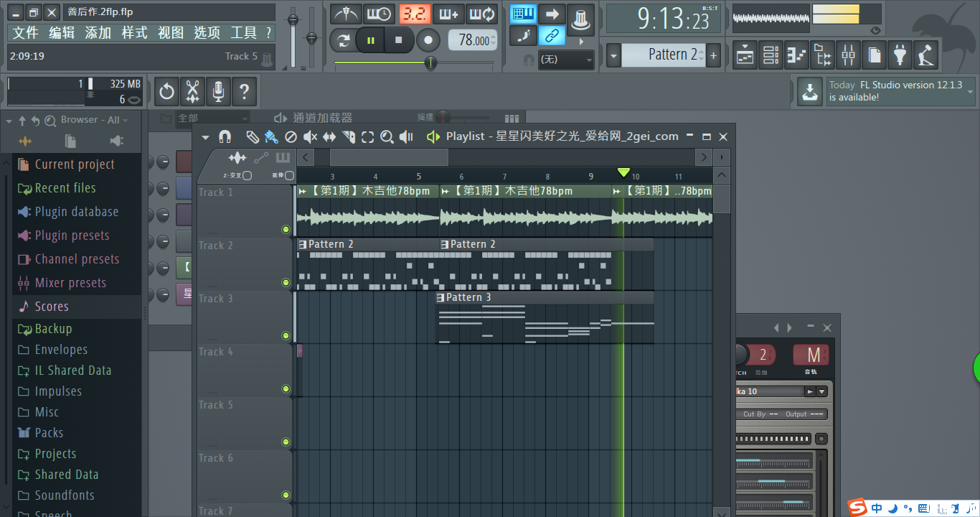Image resolution: width=980 pixels, height=517 pixels.
Task: Select the Playlist pencil draw tool
Action: (x=253, y=136)
